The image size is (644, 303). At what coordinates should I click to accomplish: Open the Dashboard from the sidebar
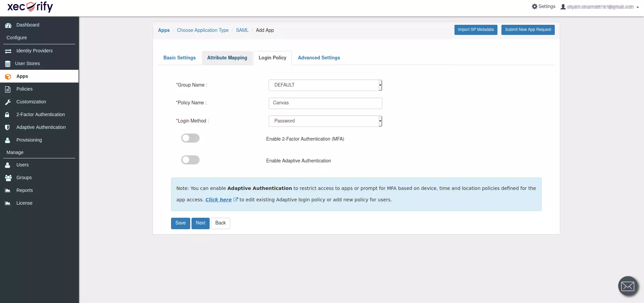pyautogui.click(x=27, y=25)
